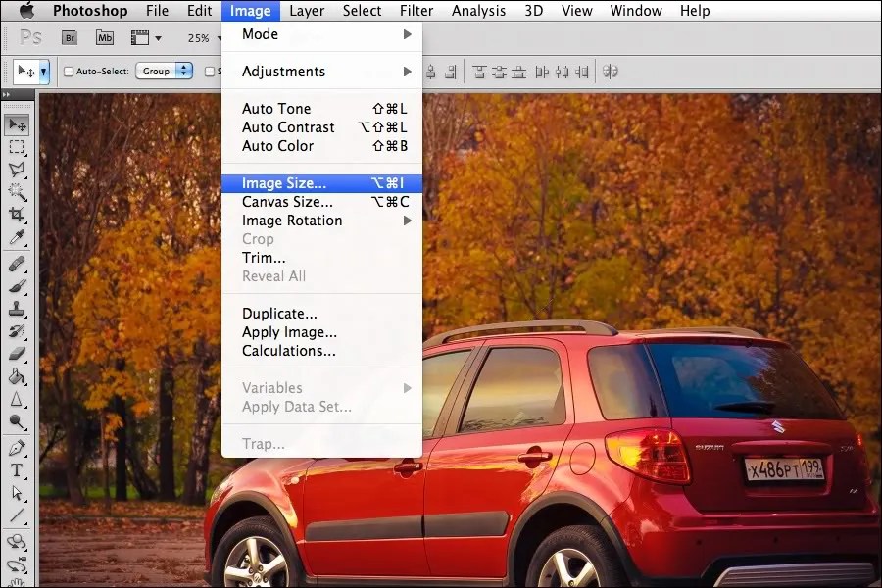Screen dimensions: 882x588
Task: Open the File menu
Action: (157, 11)
